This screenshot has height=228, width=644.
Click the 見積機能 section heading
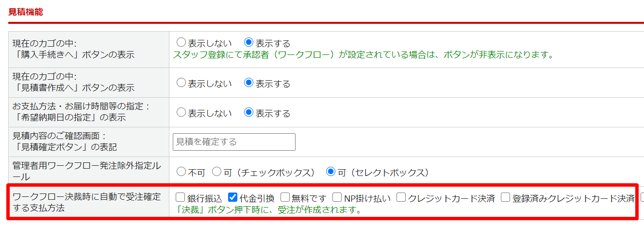pos(26,12)
